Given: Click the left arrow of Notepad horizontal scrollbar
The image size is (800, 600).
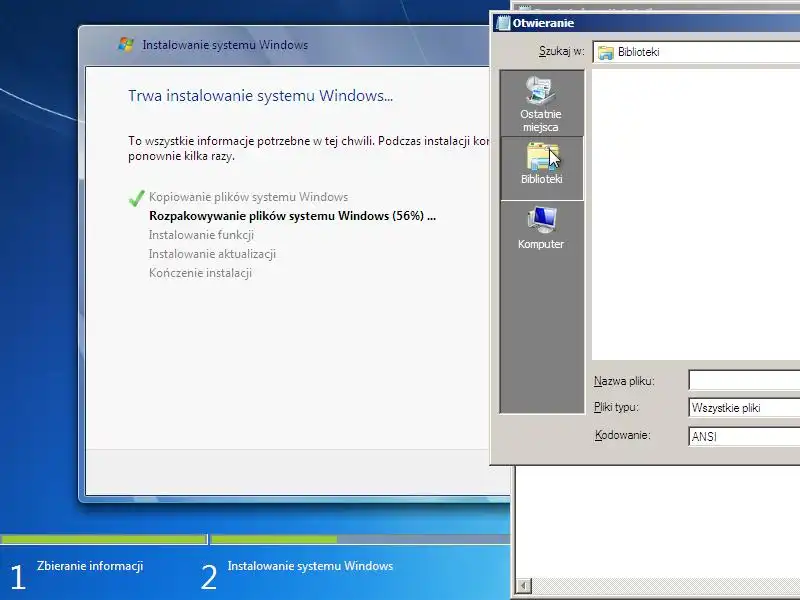Looking at the screenshot, I should [524, 585].
